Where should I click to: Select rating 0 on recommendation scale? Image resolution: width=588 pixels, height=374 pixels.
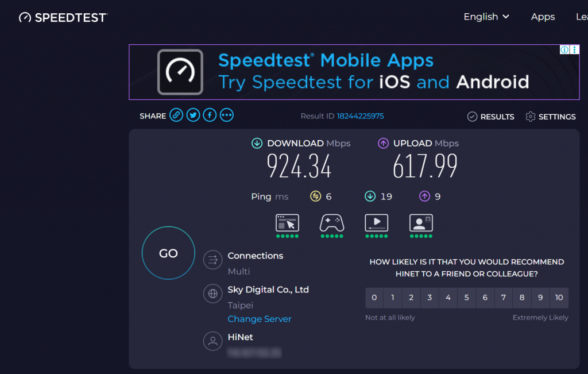tap(374, 298)
